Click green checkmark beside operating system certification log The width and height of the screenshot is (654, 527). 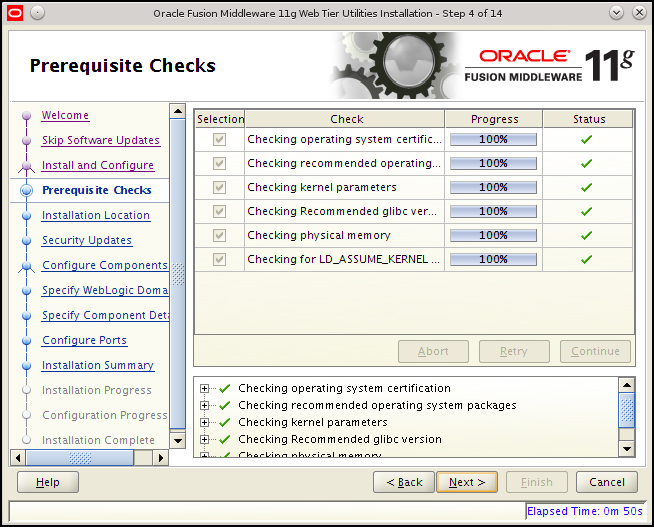pos(224,389)
